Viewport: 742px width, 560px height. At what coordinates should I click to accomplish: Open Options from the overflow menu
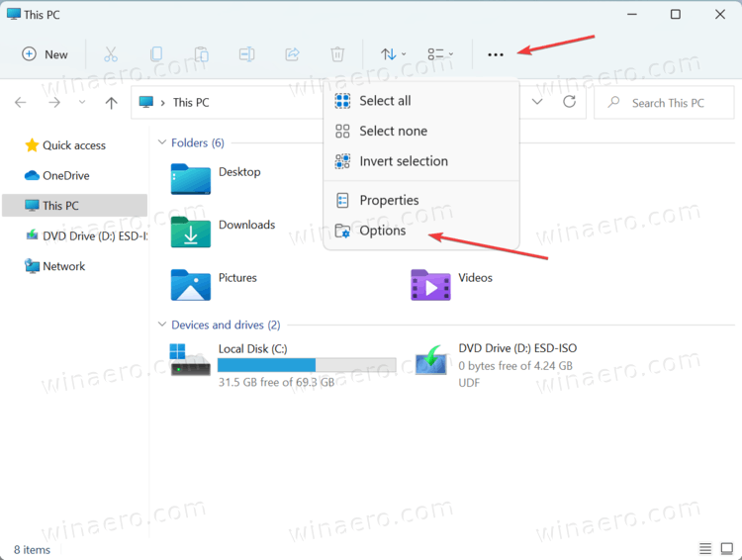click(x=421, y=231)
